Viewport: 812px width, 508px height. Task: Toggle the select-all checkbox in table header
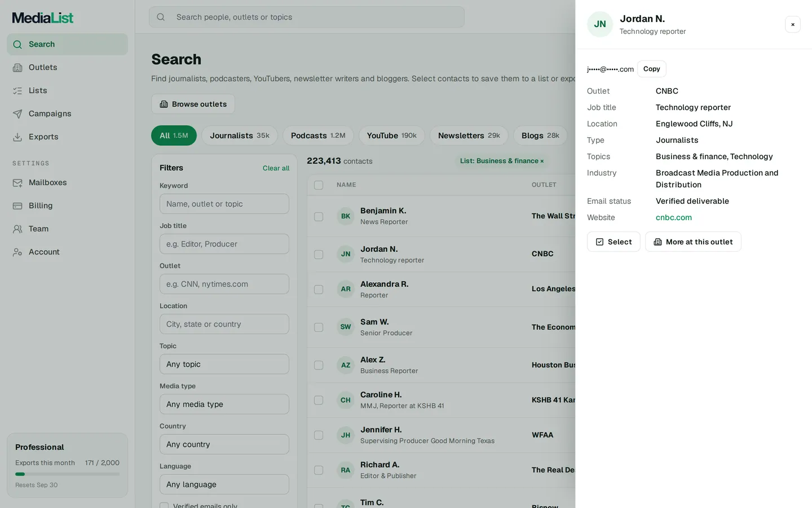[x=319, y=185]
